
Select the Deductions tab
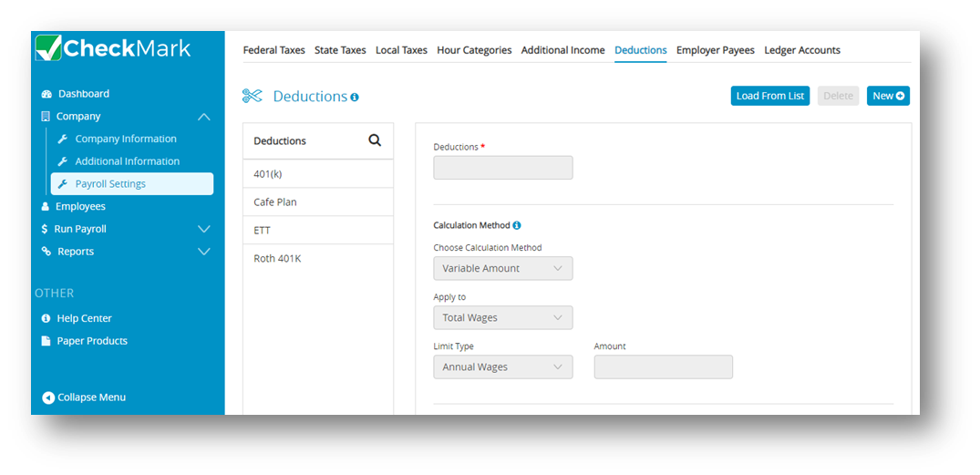click(641, 50)
